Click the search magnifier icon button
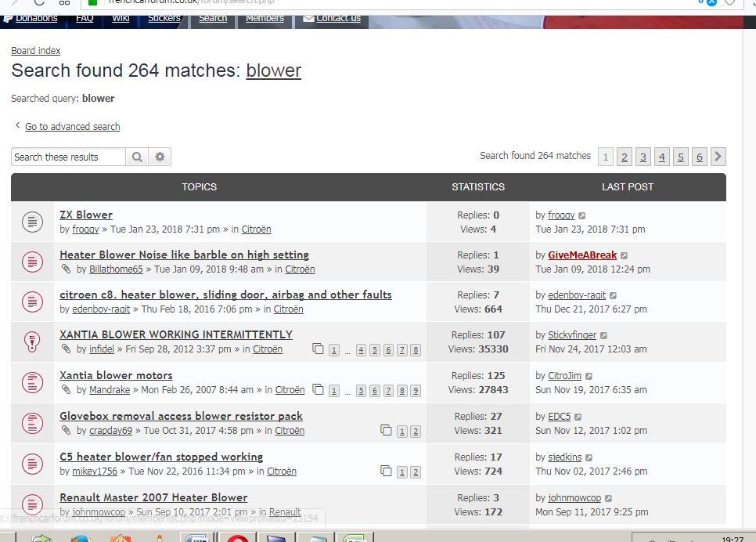This screenshot has height=542, width=756. click(x=137, y=157)
